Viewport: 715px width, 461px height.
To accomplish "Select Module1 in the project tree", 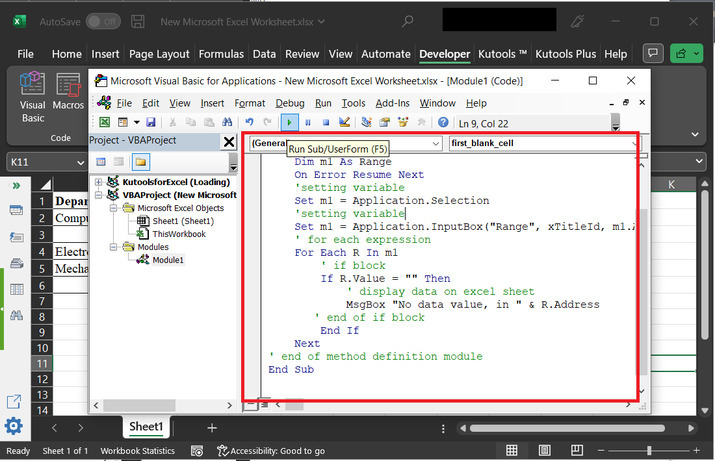I will pyautogui.click(x=167, y=260).
